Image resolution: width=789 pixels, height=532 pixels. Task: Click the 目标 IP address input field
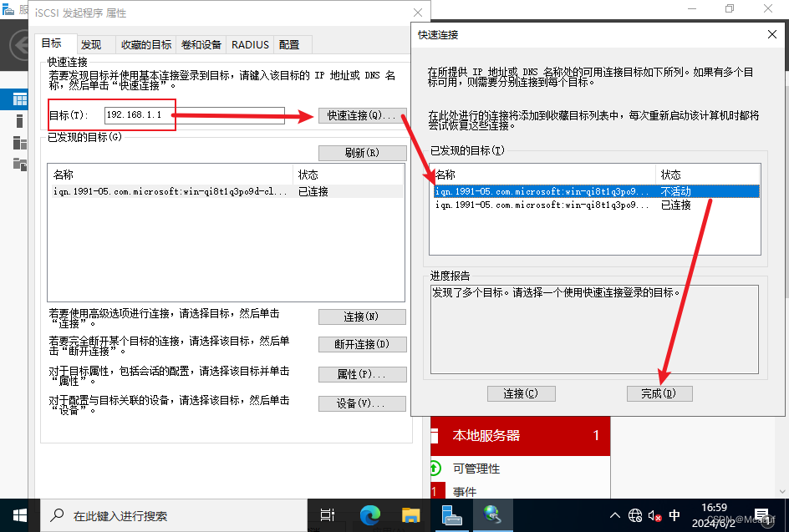click(x=195, y=115)
